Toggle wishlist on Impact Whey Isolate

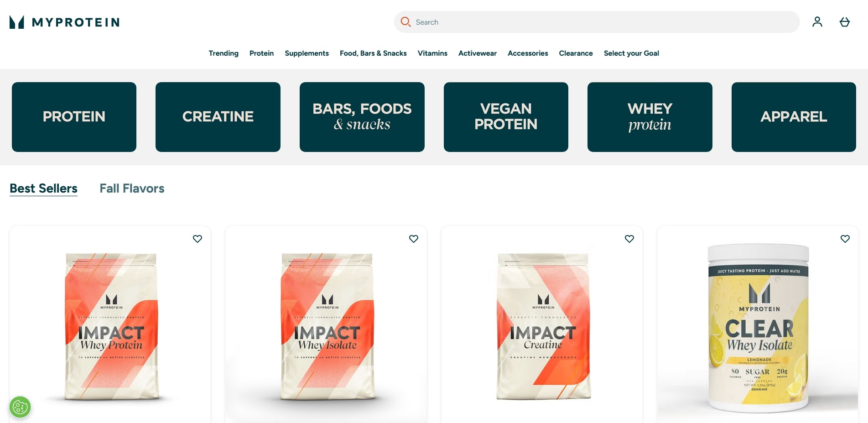pyautogui.click(x=413, y=239)
